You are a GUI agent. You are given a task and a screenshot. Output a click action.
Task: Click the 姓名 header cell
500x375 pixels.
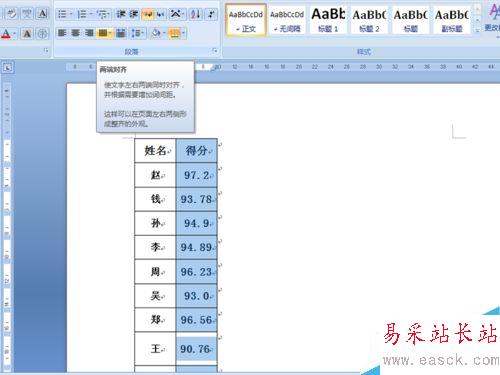[155, 151]
